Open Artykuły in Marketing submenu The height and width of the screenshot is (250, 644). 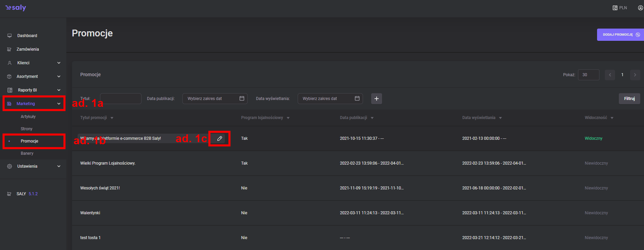pos(28,117)
